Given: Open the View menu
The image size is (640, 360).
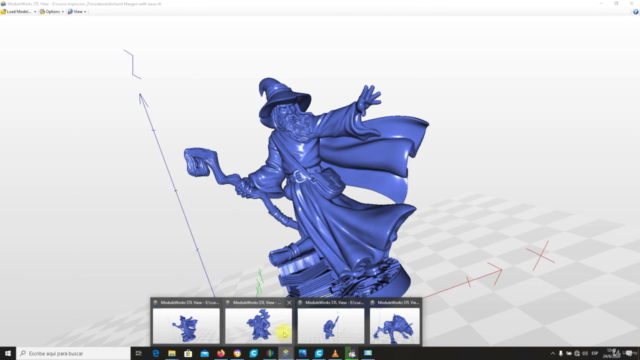Looking at the screenshot, I should pos(77,11).
